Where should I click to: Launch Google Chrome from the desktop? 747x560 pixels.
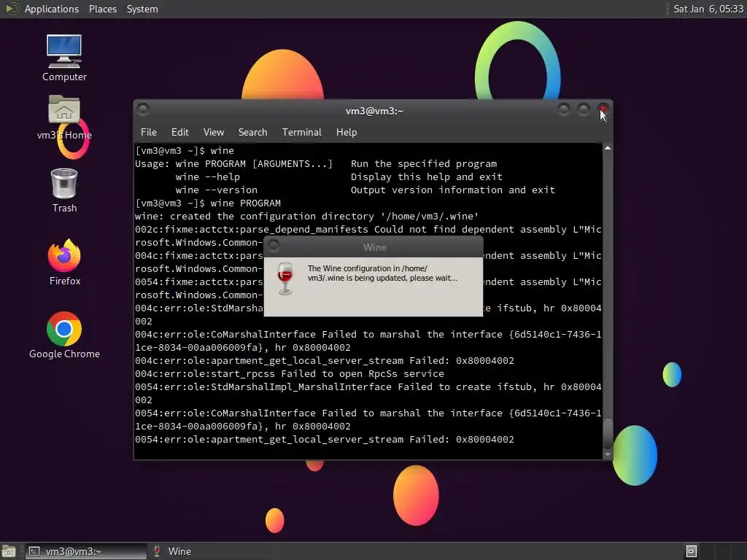pyautogui.click(x=64, y=335)
